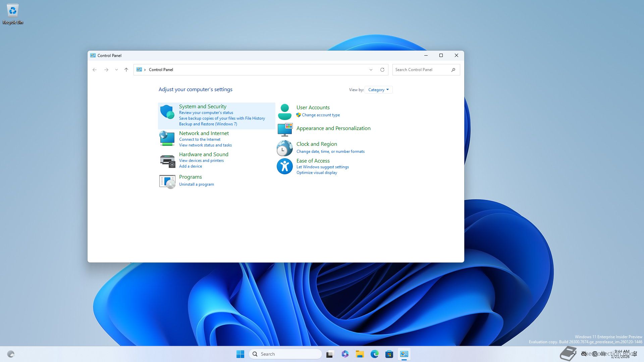This screenshot has height=362, width=644.
Task: Open Network and Internet globe icon
Action: (167, 138)
